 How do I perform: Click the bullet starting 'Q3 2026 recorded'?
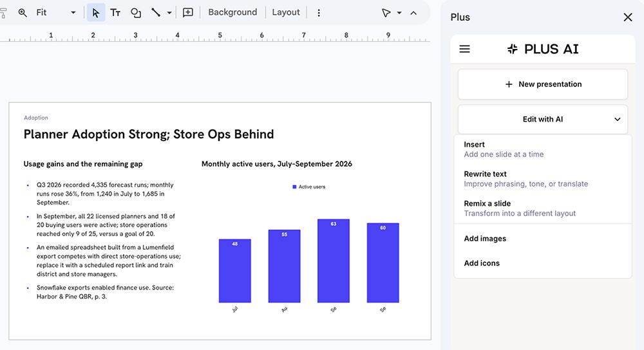tap(105, 194)
